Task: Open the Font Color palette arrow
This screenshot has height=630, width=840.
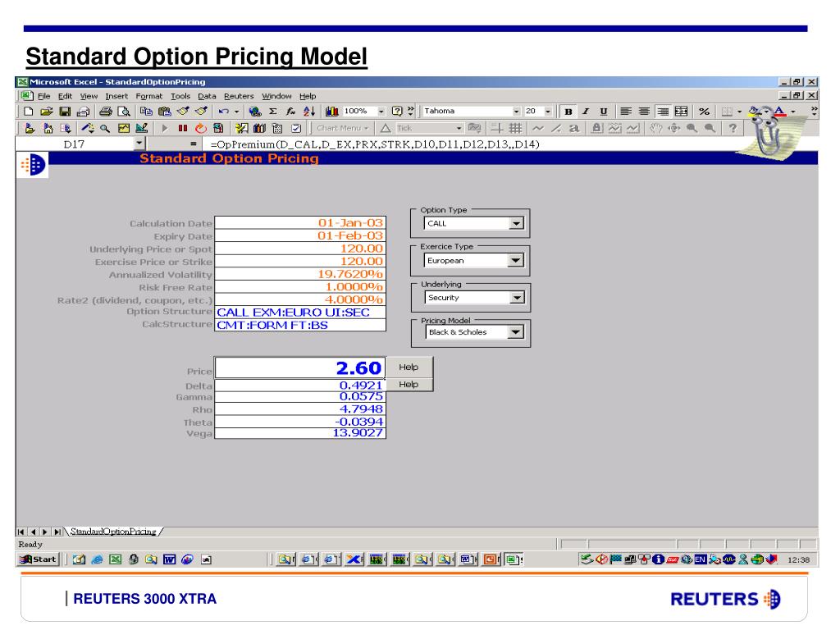Action: 793,111
